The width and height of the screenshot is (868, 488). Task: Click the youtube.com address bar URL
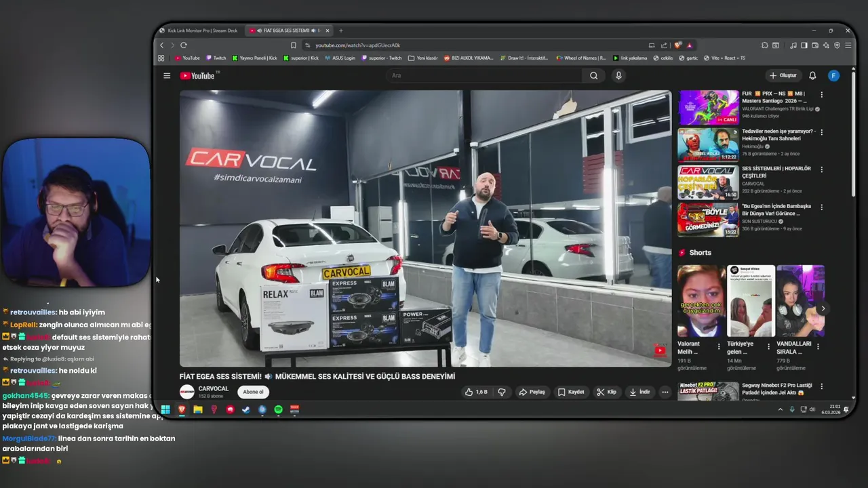pyautogui.click(x=357, y=45)
